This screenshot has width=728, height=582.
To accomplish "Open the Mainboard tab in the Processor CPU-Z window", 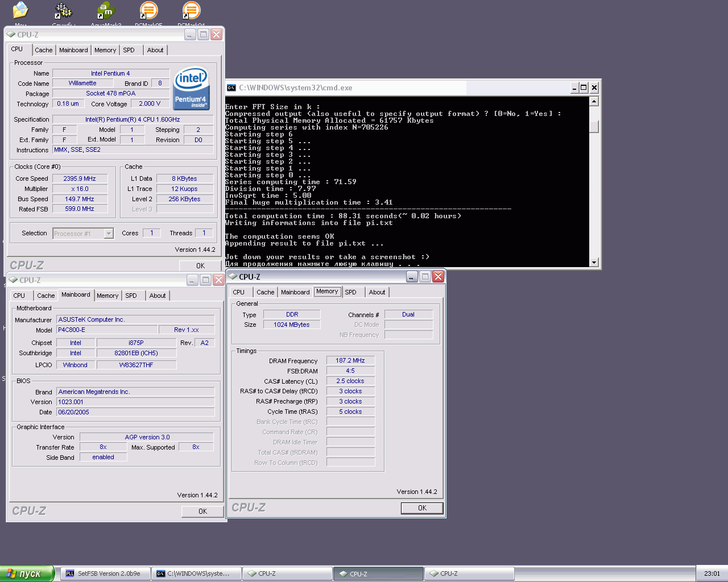I will (x=73, y=50).
